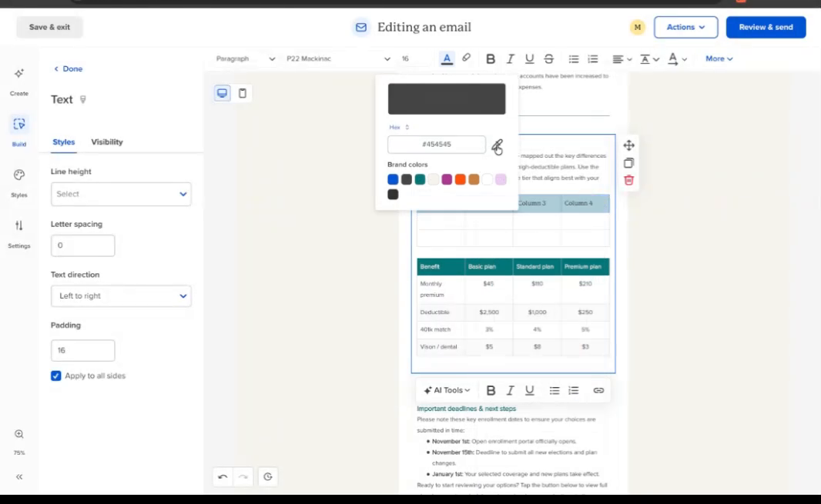This screenshot has height=504, width=821.
Task: Pick a color with the eyedropper tool
Action: 498,146
